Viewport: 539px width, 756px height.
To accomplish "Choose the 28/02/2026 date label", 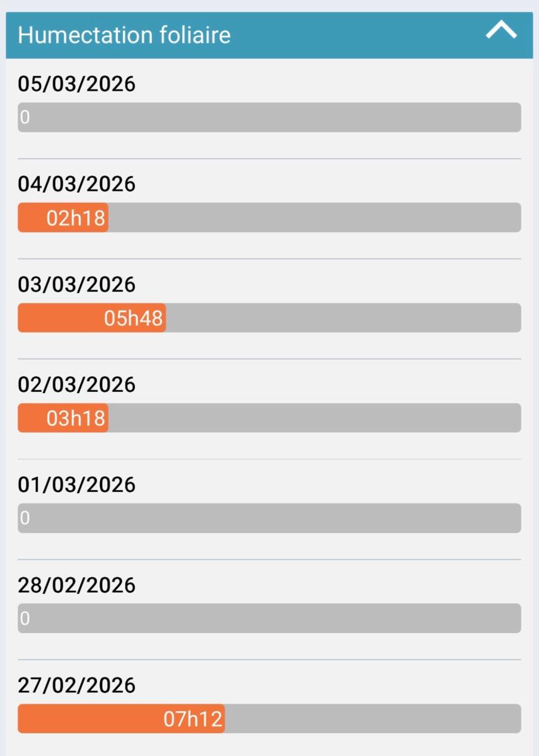I will pyautogui.click(x=76, y=585).
